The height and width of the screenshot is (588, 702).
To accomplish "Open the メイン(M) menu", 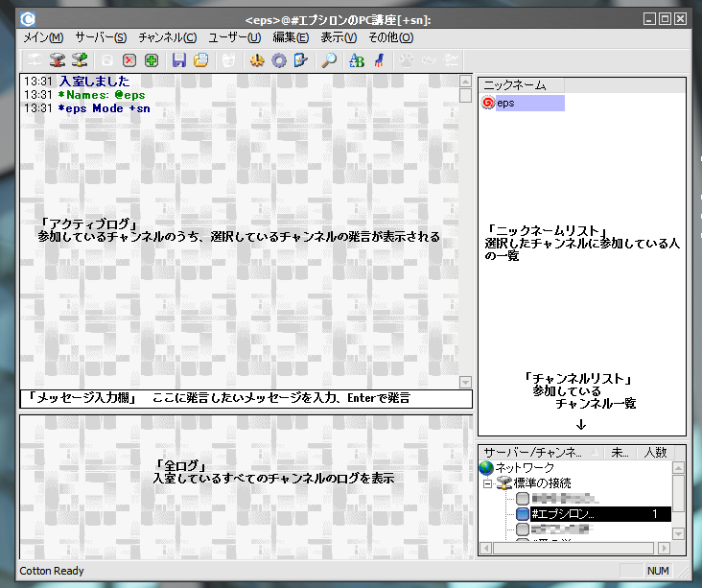I will pos(42,37).
